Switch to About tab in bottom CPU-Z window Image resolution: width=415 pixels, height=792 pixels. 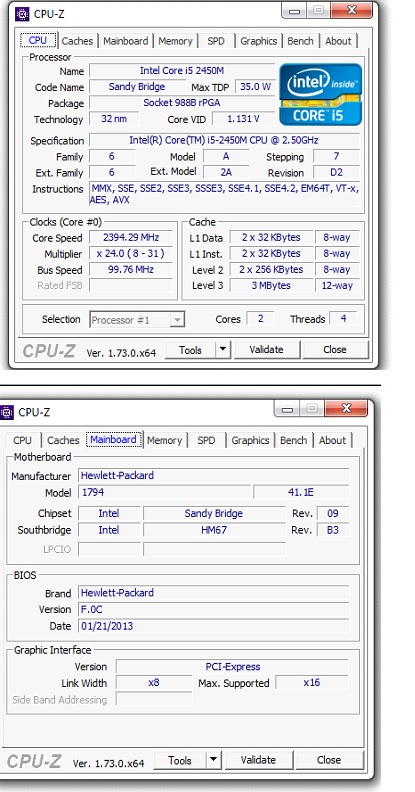332,440
